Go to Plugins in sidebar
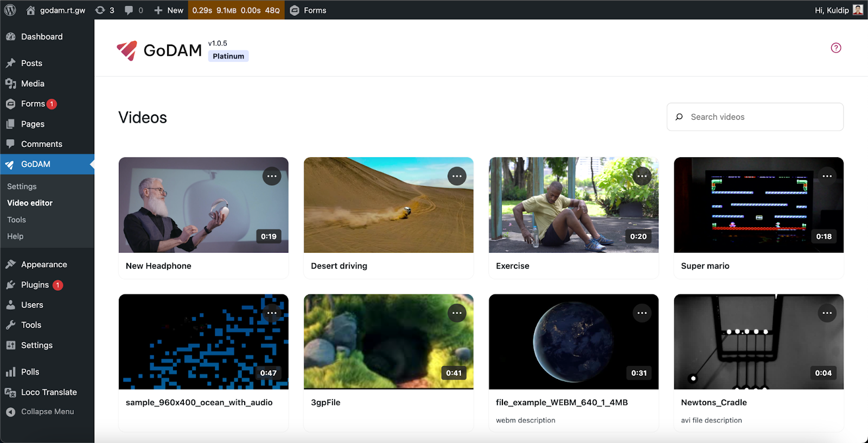 coord(35,285)
